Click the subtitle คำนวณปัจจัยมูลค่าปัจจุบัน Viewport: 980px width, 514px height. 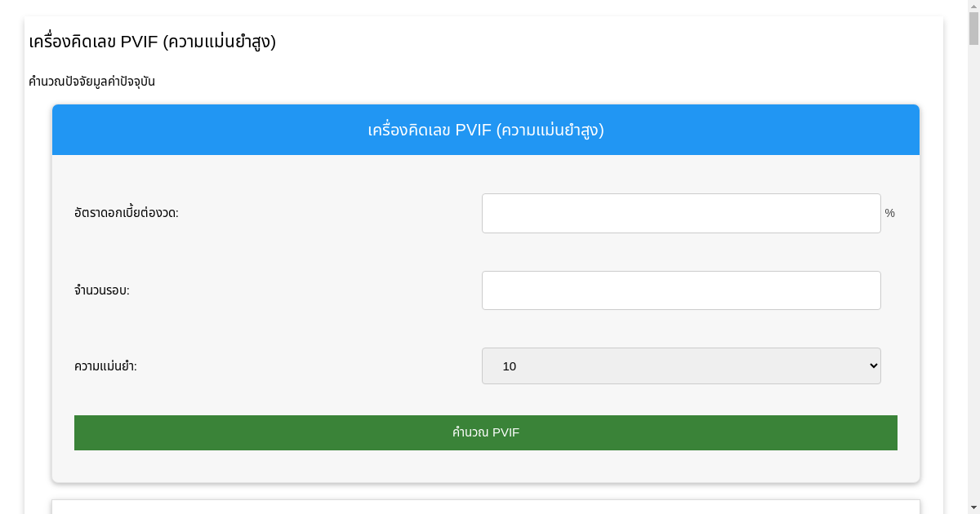[x=90, y=81]
